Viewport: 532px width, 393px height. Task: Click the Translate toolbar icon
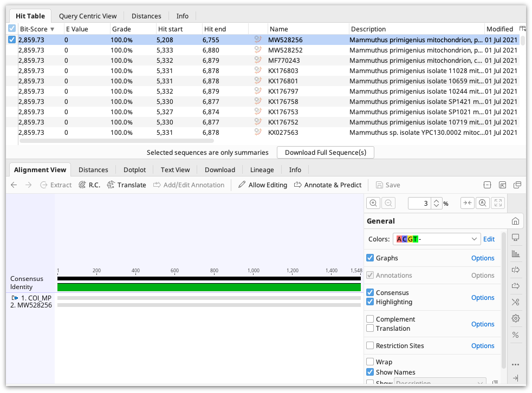pos(111,185)
